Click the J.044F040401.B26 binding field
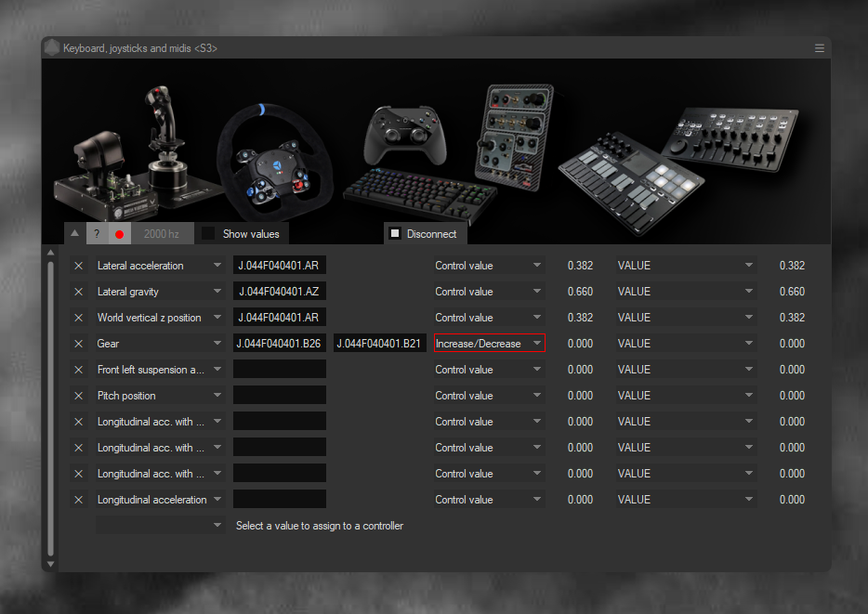 click(x=279, y=344)
